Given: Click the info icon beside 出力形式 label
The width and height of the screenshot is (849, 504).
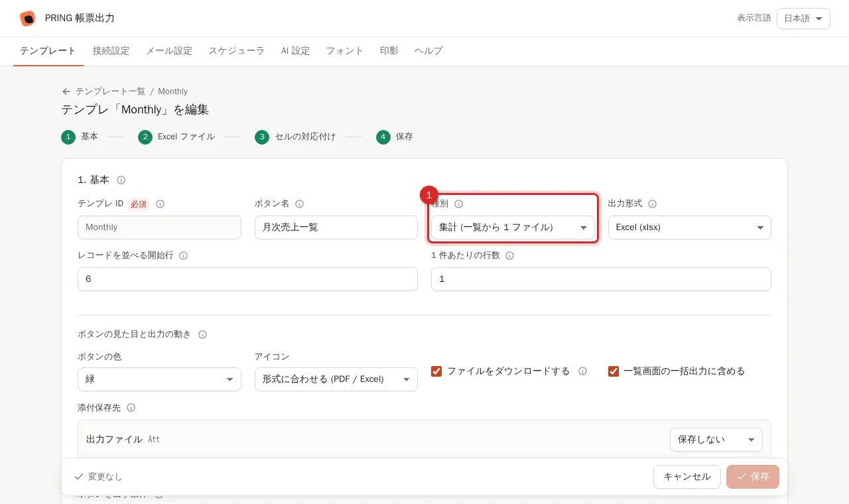Looking at the screenshot, I should [x=652, y=204].
